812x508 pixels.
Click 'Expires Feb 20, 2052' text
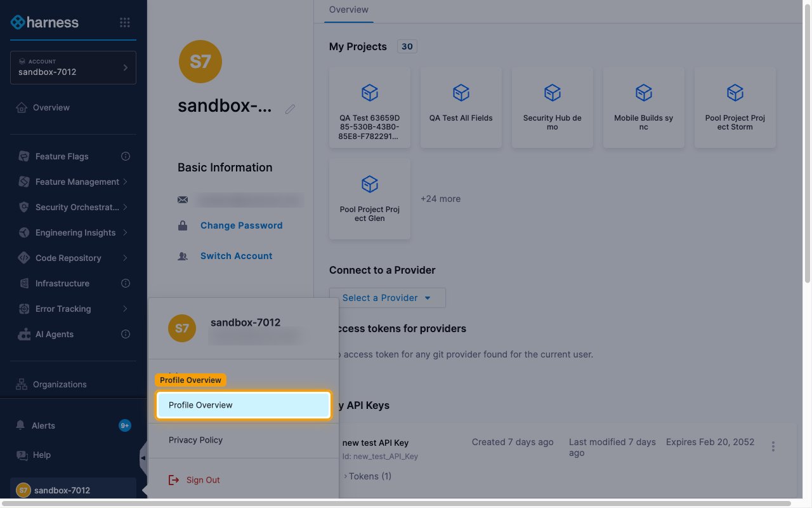tap(710, 442)
